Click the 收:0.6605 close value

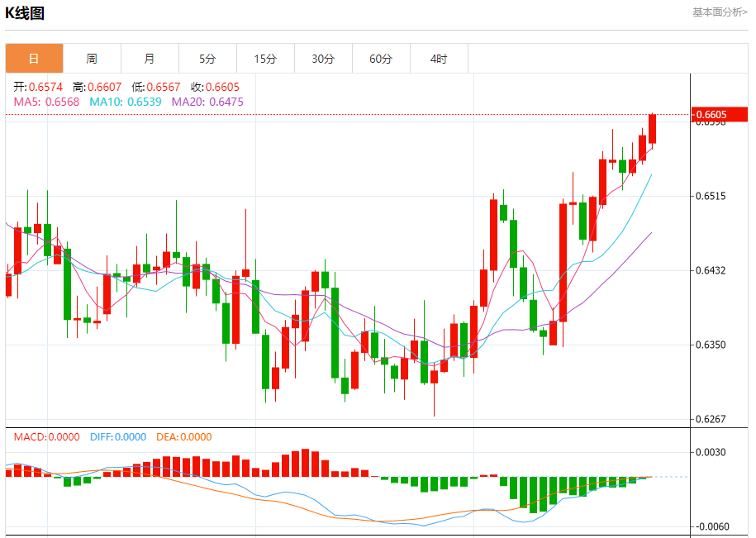point(215,88)
